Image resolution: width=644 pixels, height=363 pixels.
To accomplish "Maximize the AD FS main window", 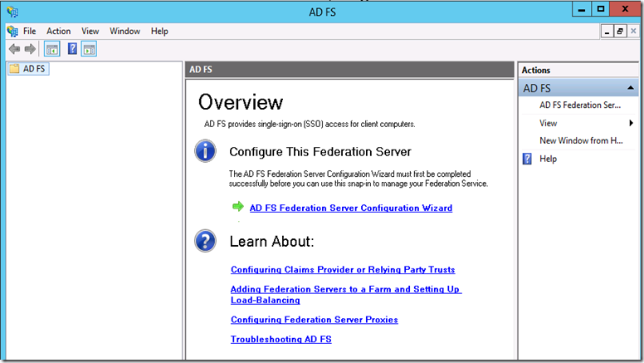I will point(601,9).
